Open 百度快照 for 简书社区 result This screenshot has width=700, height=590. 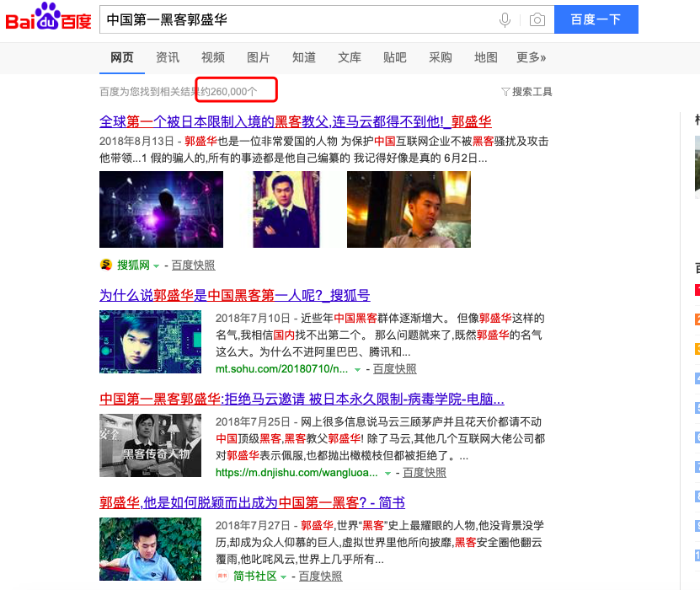point(321,577)
